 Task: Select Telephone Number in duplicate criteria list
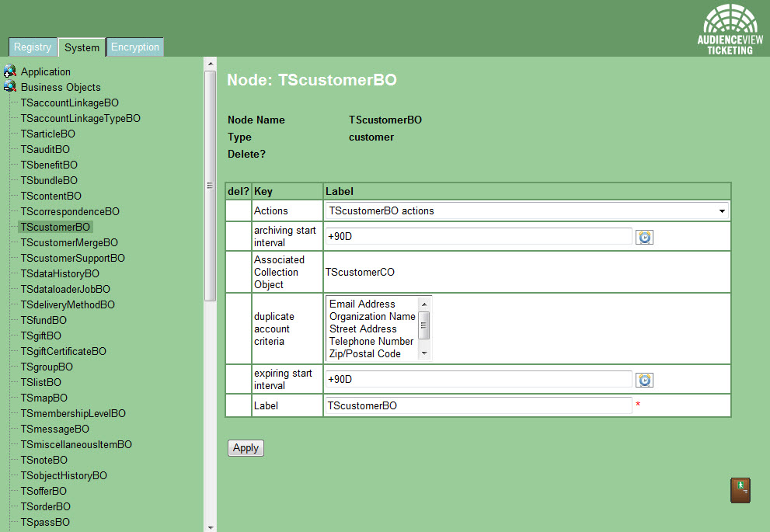(x=371, y=341)
